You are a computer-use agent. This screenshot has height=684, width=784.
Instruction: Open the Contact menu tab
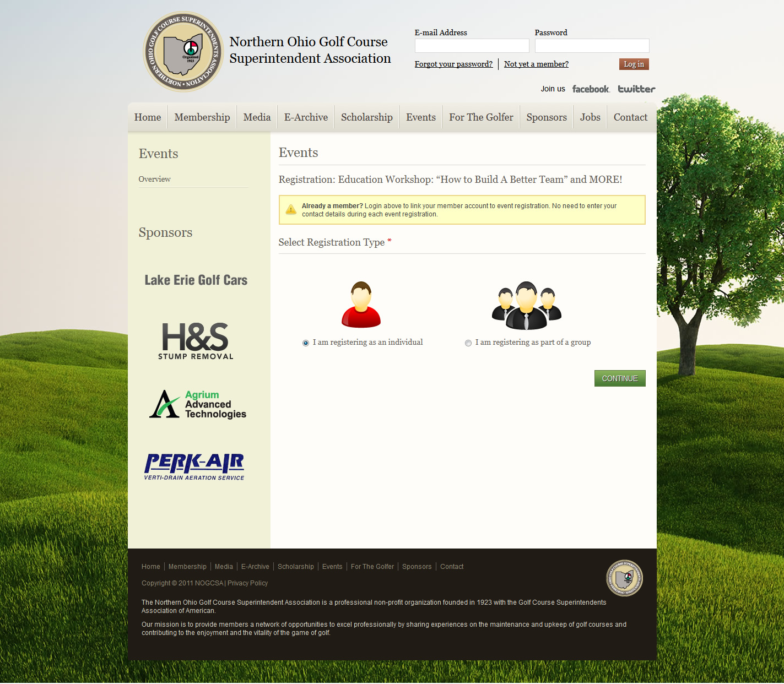click(631, 117)
